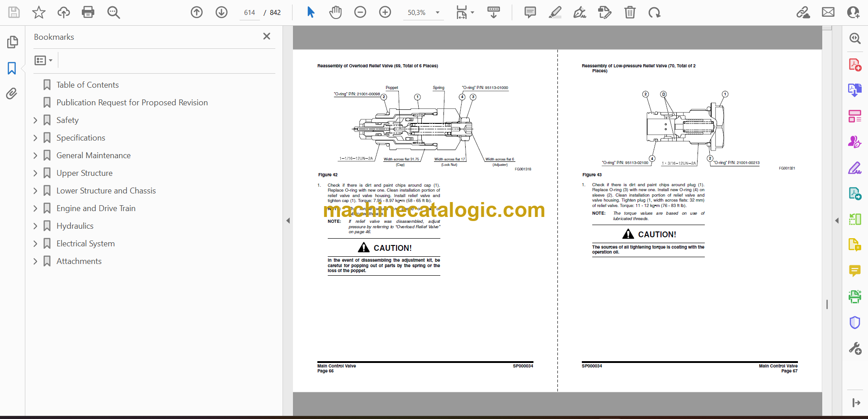
Task: Toggle the read mode scrolling tool
Action: tap(494, 12)
